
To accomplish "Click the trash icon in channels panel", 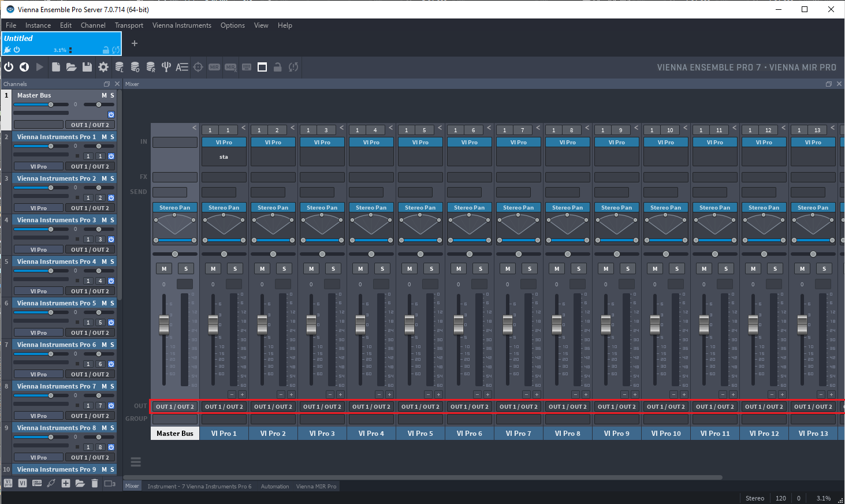I will click(x=95, y=483).
